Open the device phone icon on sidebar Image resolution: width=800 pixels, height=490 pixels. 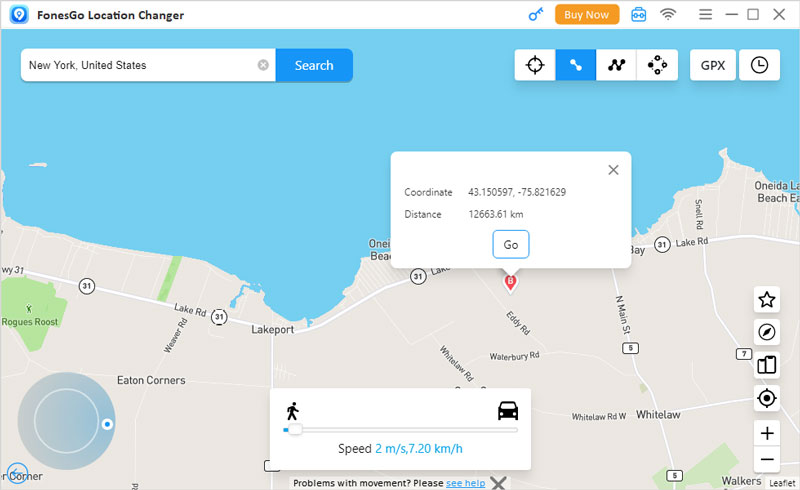point(767,365)
